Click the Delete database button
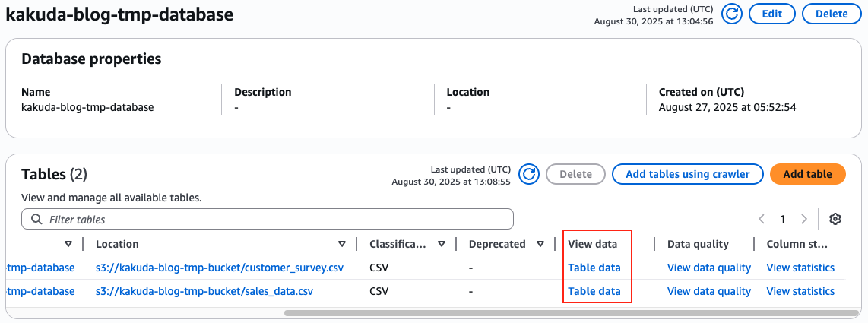 coord(831,14)
